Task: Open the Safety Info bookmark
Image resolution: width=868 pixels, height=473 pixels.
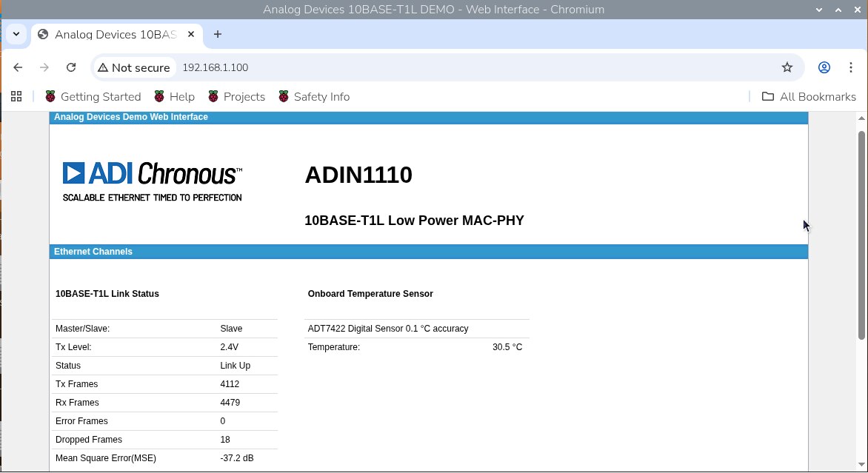Action: (314, 97)
